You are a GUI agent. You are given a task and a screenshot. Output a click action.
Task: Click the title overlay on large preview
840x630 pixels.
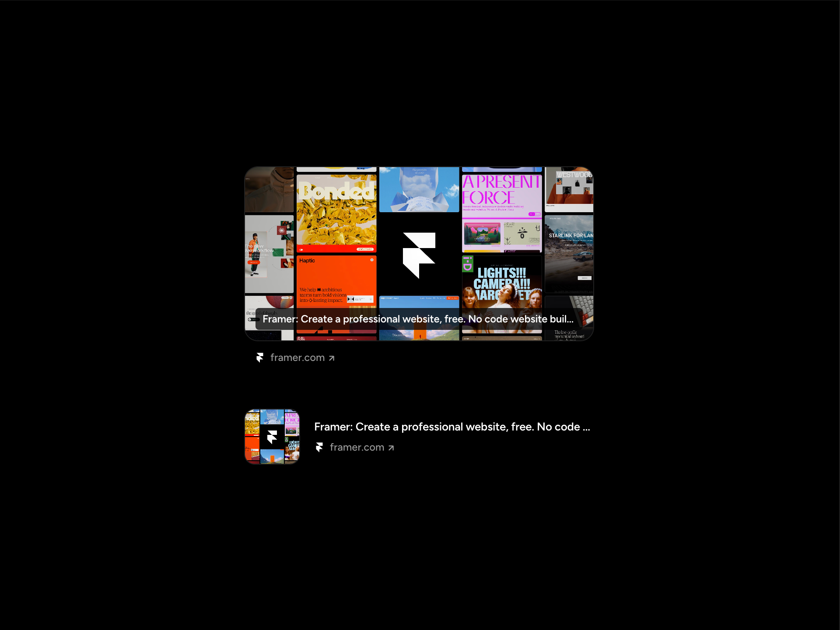pos(418,319)
